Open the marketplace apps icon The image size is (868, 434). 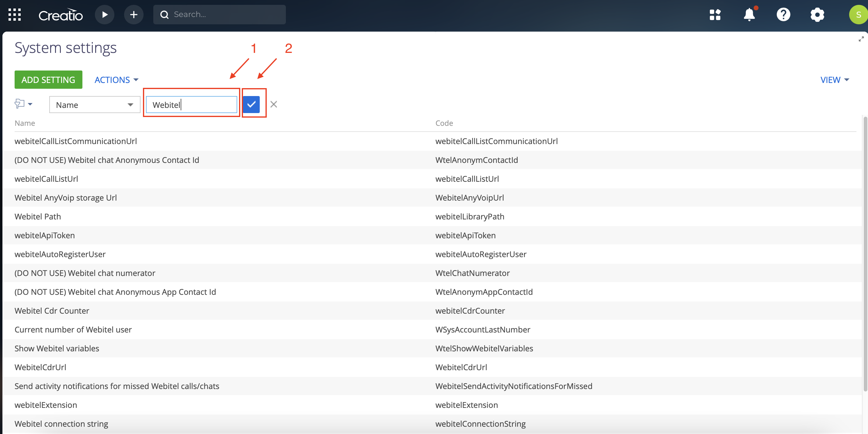point(715,15)
